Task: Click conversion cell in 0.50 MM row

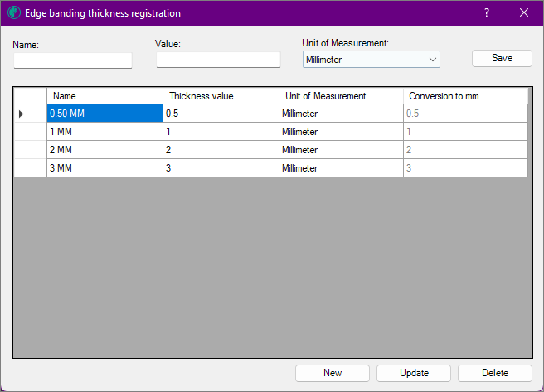Action: [465, 114]
